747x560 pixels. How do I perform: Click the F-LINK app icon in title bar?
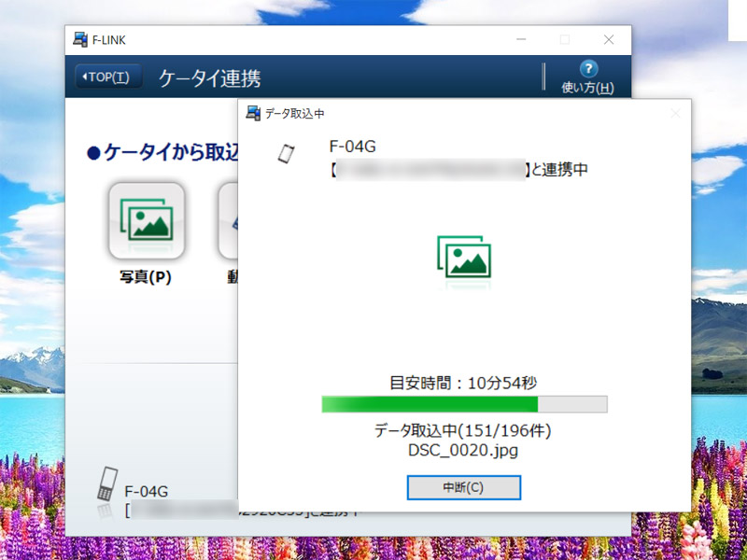pos(79,40)
